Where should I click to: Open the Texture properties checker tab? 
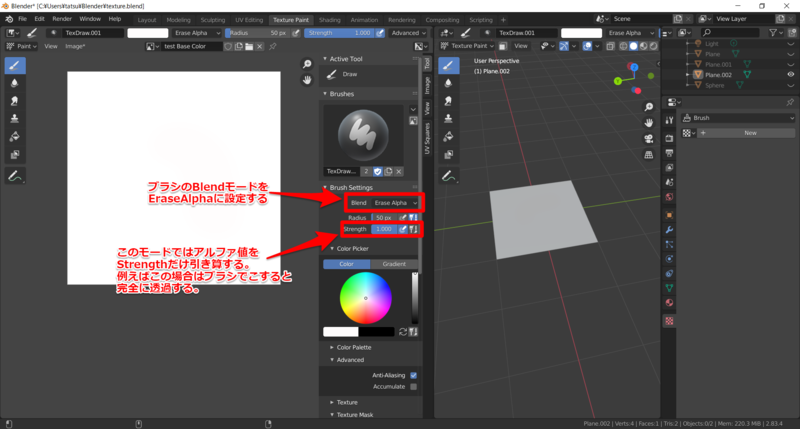point(669,321)
